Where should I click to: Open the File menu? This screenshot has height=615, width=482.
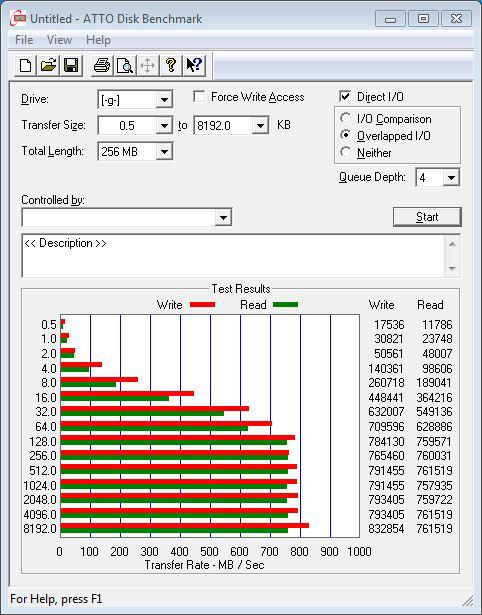[x=24, y=40]
